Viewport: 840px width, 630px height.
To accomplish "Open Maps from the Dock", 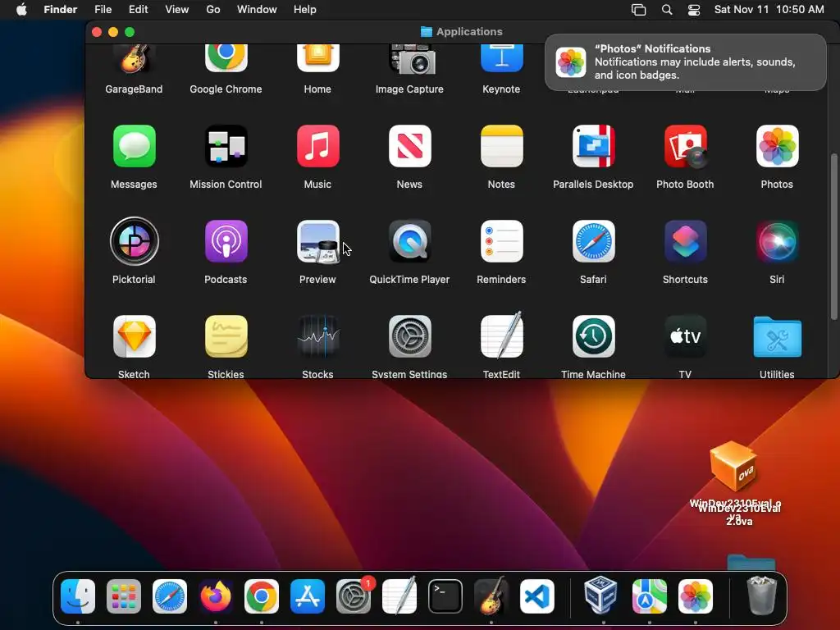I will coord(650,596).
